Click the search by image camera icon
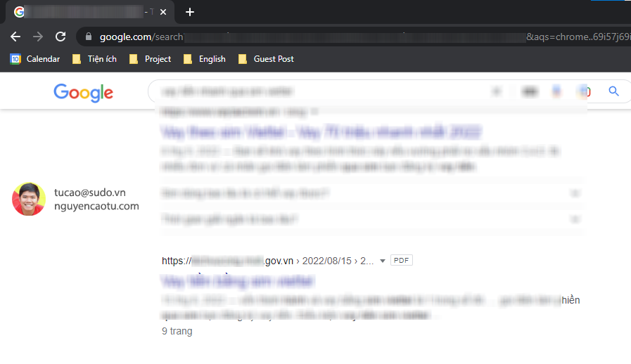 click(x=583, y=92)
